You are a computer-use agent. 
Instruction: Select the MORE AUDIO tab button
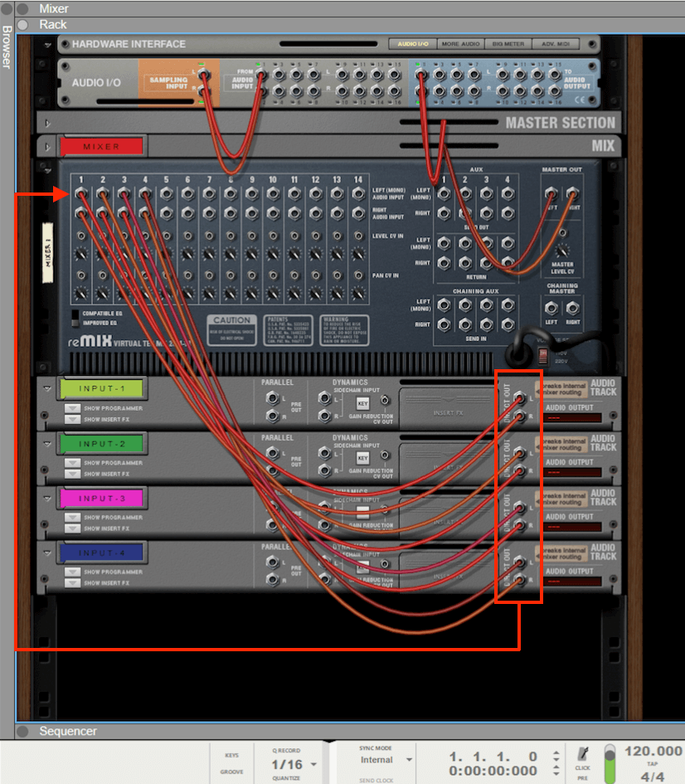[460, 44]
